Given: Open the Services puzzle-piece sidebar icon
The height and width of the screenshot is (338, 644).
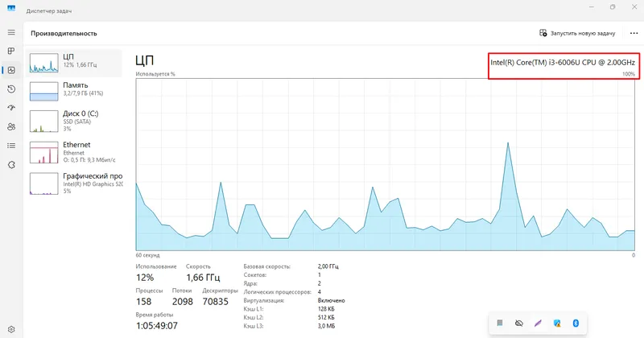Looking at the screenshot, I should click(x=11, y=165).
